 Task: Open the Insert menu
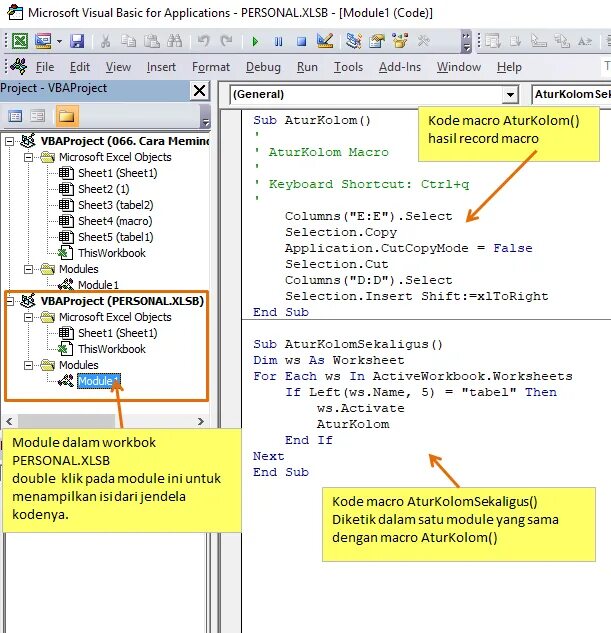point(161,67)
